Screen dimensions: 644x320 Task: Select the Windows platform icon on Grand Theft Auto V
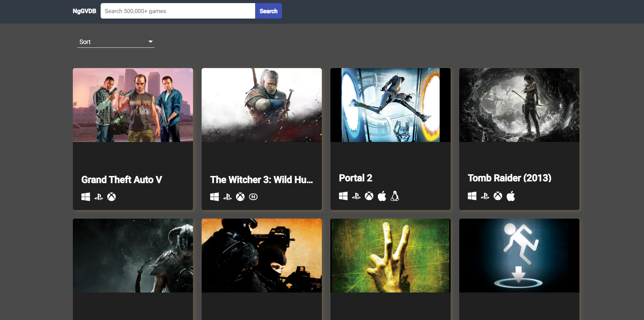coord(86,197)
